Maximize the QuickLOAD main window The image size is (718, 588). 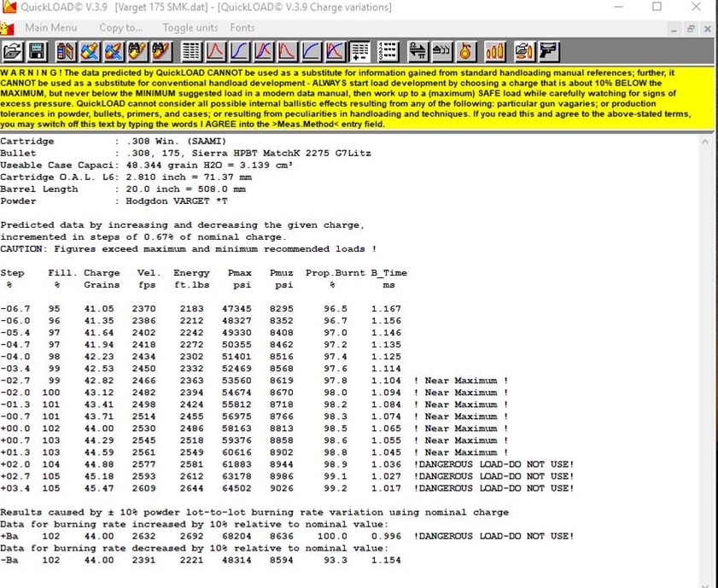pyautogui.click(x=657, y=7)
